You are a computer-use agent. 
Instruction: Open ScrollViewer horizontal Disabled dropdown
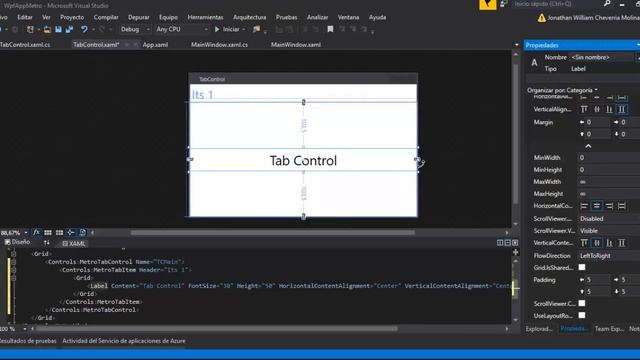pyautogui.click(x=609, y=219)
